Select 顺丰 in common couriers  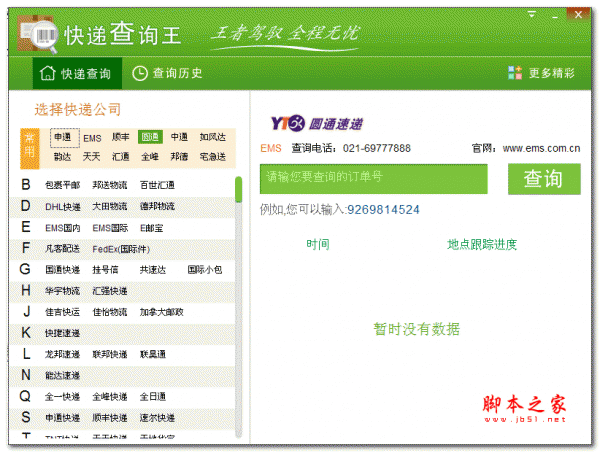coord(121,137)
